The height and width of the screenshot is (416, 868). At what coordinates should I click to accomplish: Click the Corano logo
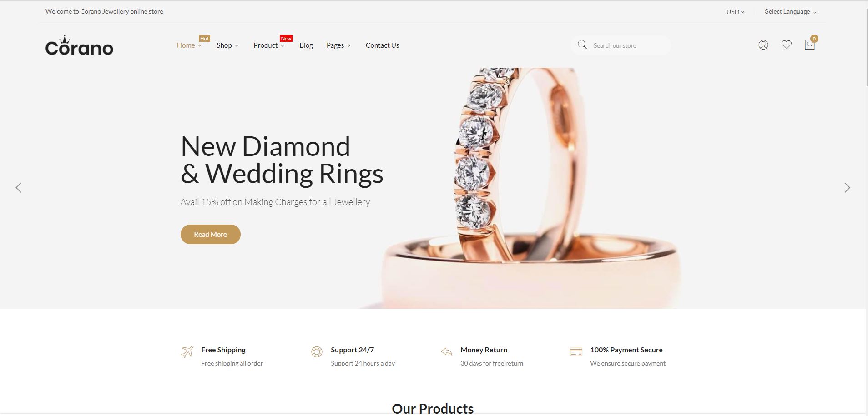pyautogui.click(x=79, y=45)
